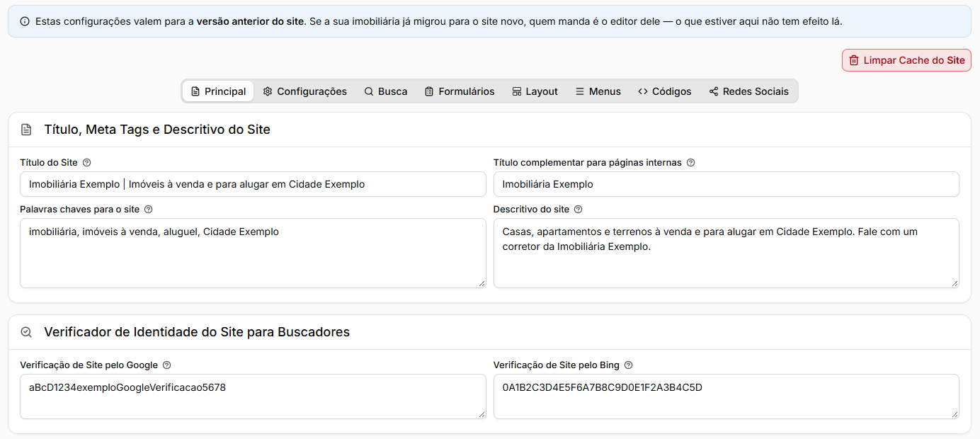This screenshot has width=980, height=439.
Task: Click resize handle of Palavras chaves textarea
Action: click(x=482, y=283)
